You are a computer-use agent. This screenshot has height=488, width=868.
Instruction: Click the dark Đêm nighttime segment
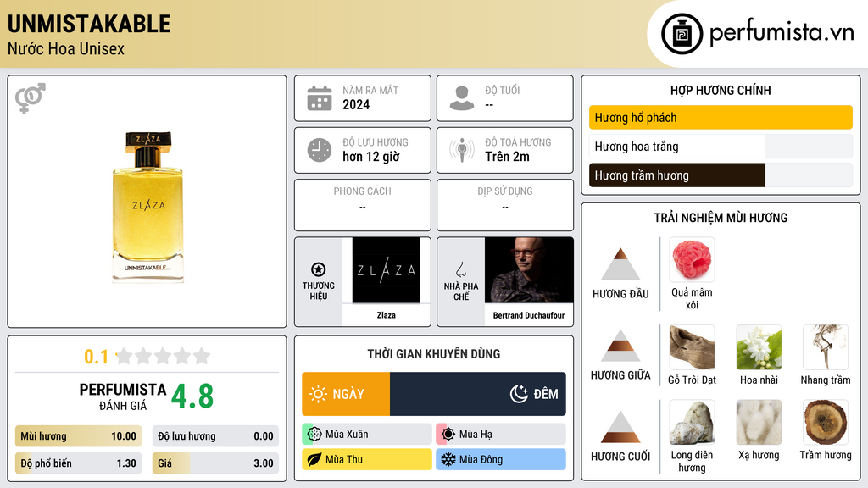tap(478, 394)
